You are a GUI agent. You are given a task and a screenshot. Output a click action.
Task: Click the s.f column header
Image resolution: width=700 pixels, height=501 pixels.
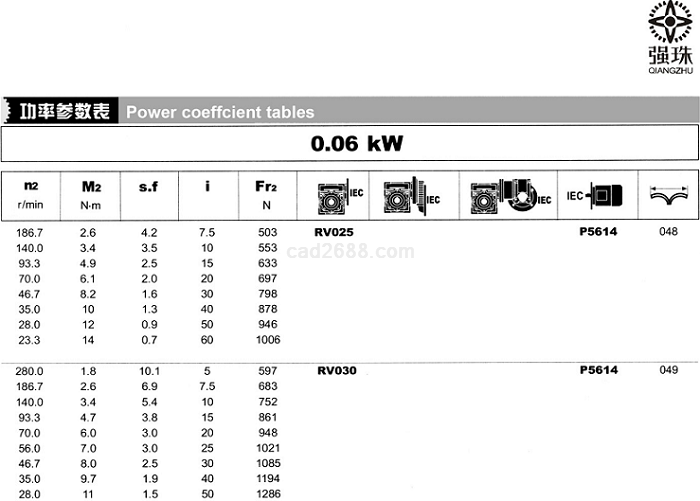149,186
